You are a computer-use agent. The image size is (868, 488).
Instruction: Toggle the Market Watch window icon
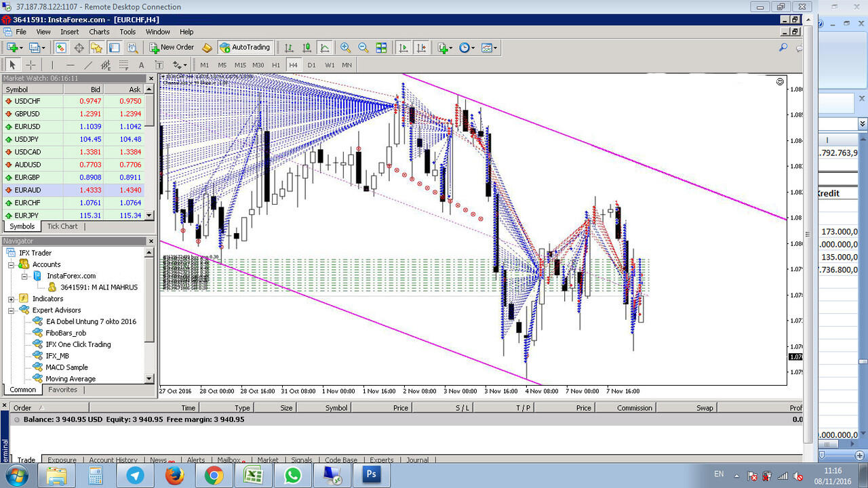click(x=61, y=47)
